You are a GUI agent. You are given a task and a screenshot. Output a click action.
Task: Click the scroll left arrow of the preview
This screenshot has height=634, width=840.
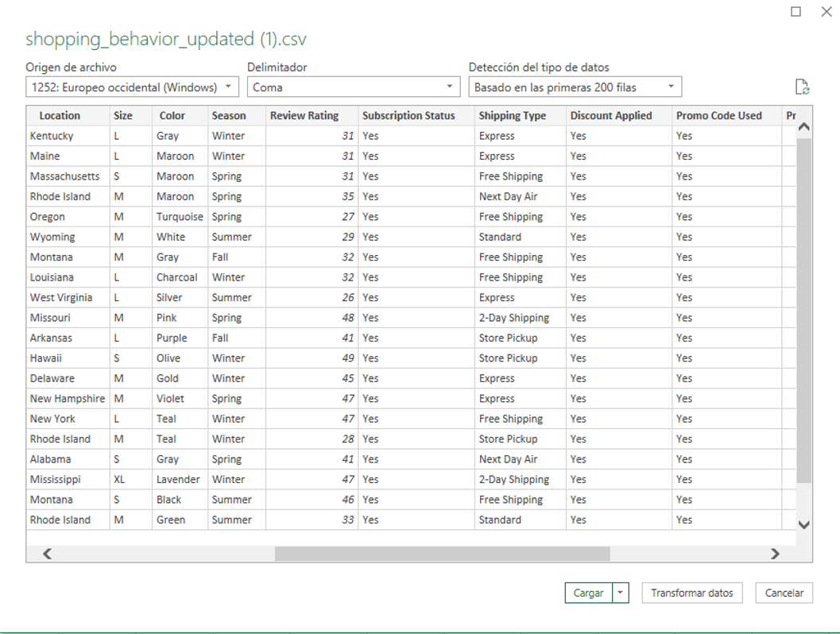click(x=47, y=554)
